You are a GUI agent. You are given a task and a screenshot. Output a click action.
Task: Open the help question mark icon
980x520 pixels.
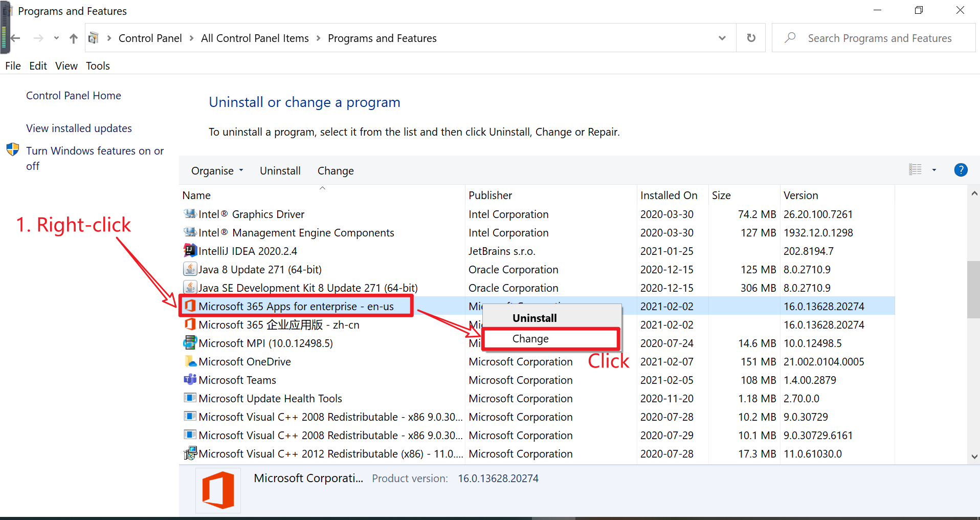tap(961, 170)
